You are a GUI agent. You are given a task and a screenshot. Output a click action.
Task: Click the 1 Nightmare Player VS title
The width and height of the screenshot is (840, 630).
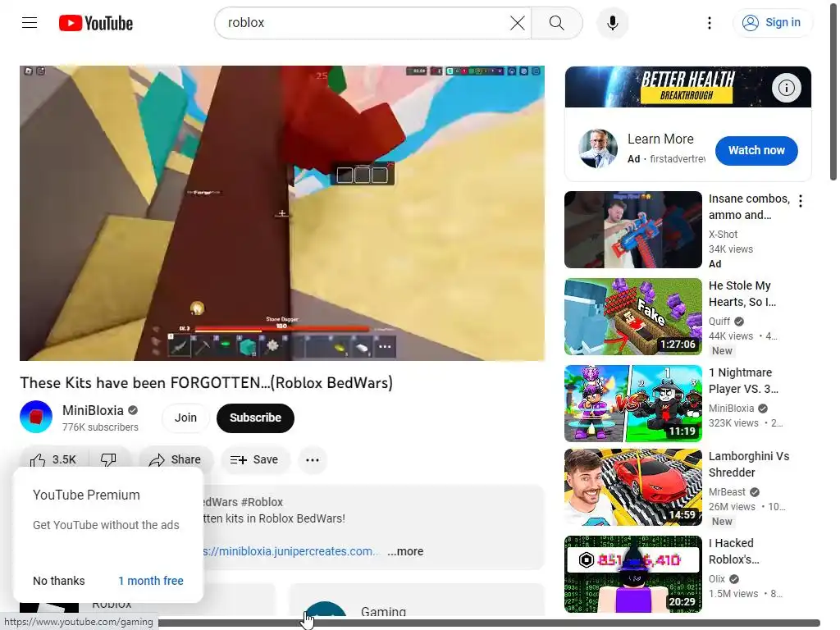[743, 381]
